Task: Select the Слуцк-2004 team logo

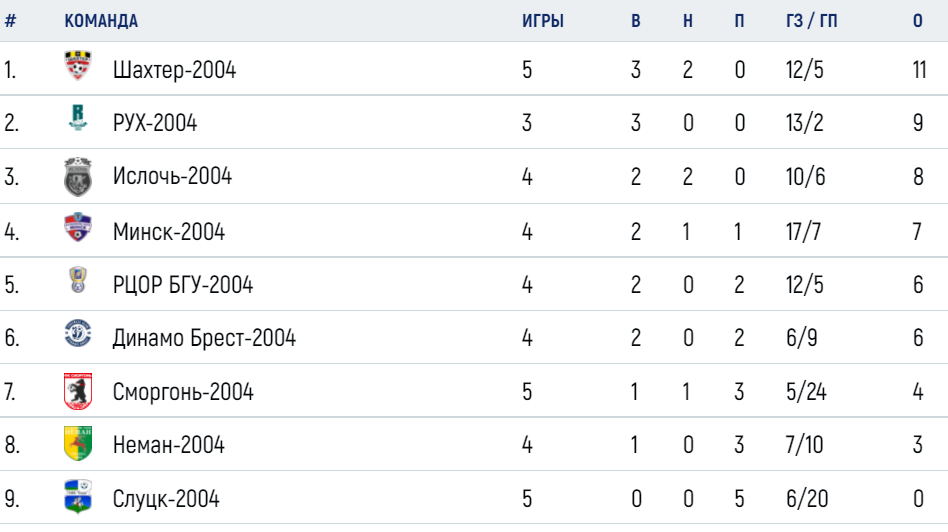Action: (78, 496)
